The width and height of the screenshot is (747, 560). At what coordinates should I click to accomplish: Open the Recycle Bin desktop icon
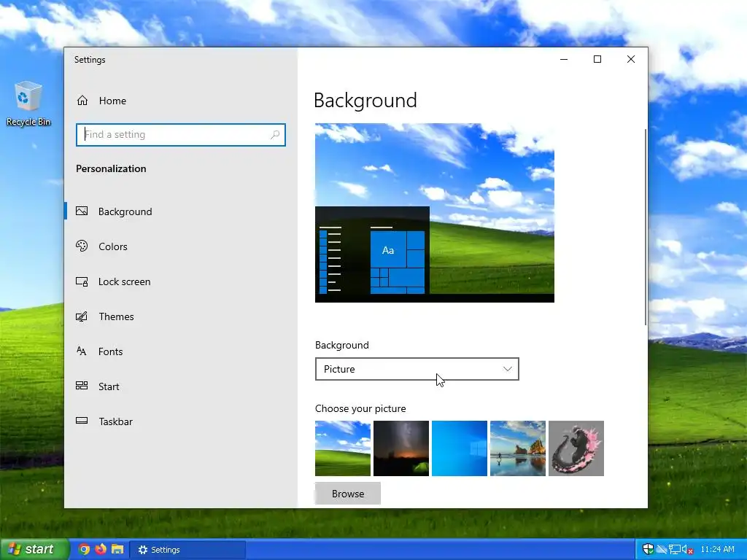pyautogui.click(x=28, y=104)
